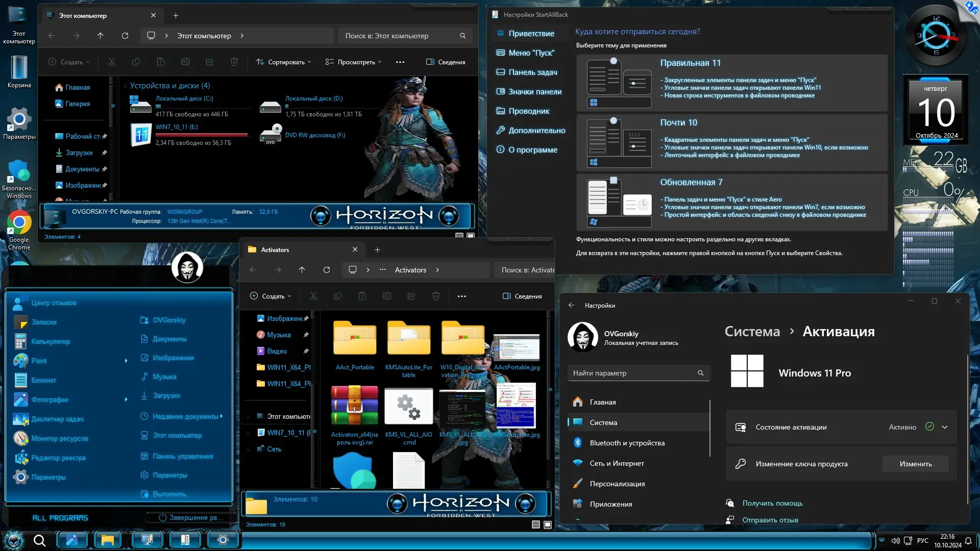The image size is (980, 551).
Task: Click the volume icon in system tray
Action: [x=895, y=540]
